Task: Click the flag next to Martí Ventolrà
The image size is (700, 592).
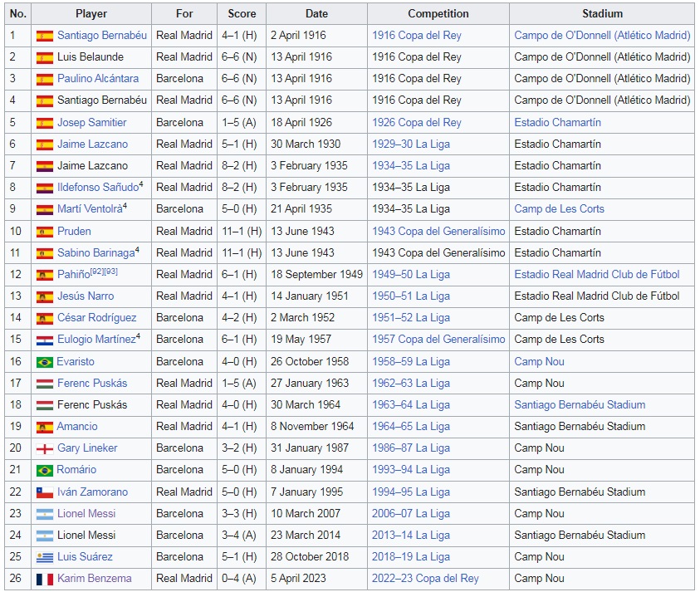Action: coord(45,210)
